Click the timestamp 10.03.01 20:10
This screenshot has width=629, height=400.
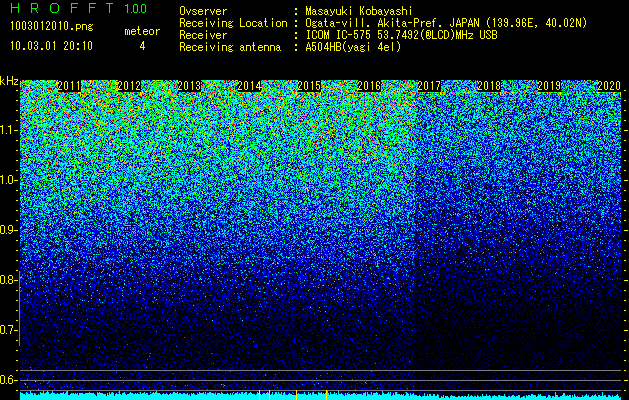[51, 46]
